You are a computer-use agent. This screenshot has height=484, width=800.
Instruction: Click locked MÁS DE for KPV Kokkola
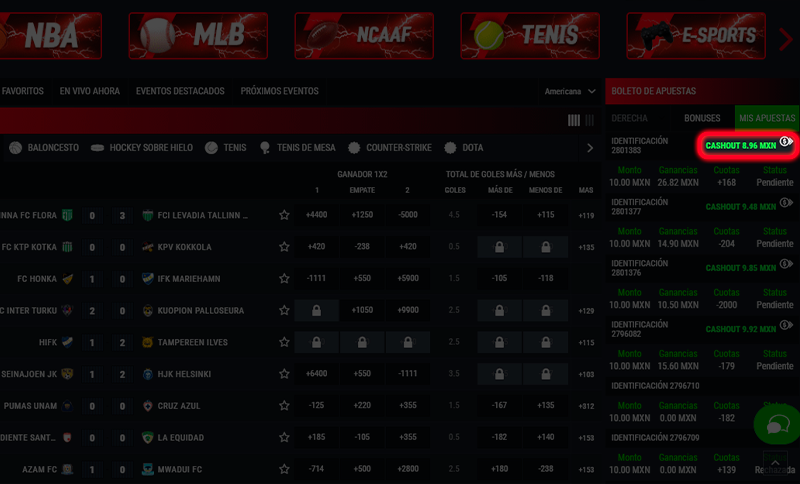(499, 247)
